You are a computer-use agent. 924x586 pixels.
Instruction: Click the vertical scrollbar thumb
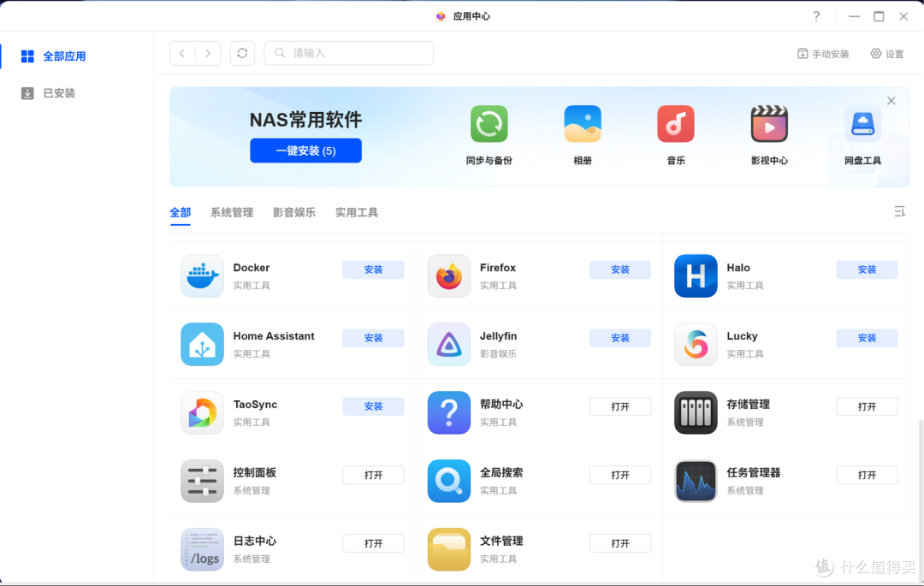click(921, 500)
